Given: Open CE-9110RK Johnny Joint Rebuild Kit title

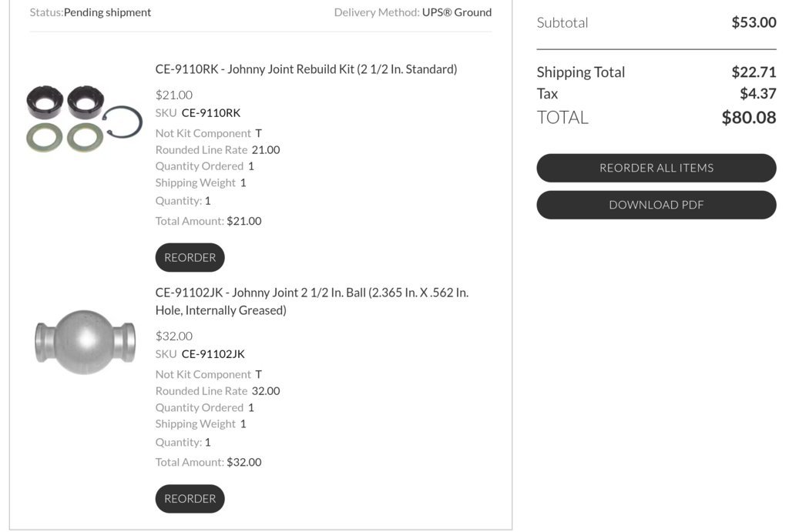Looking at the screenshot, I should [x=306, y=69].
